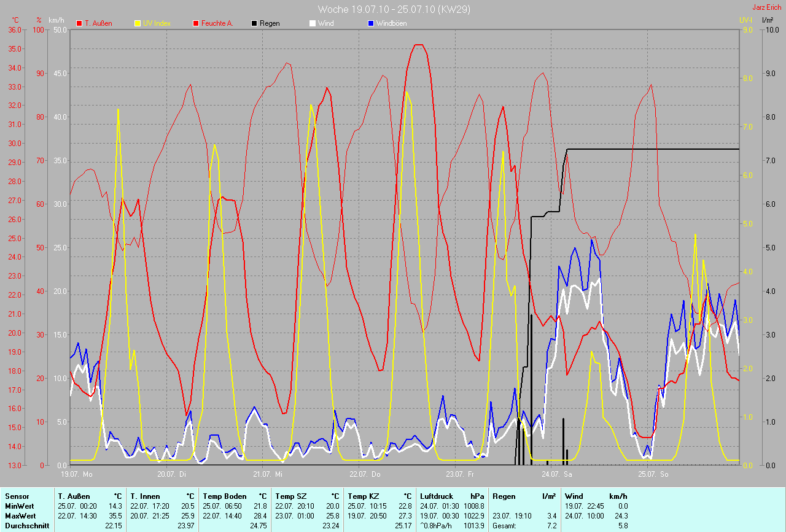
Task: Click the "UV-I" axis unit label
Action: [746, 20]
